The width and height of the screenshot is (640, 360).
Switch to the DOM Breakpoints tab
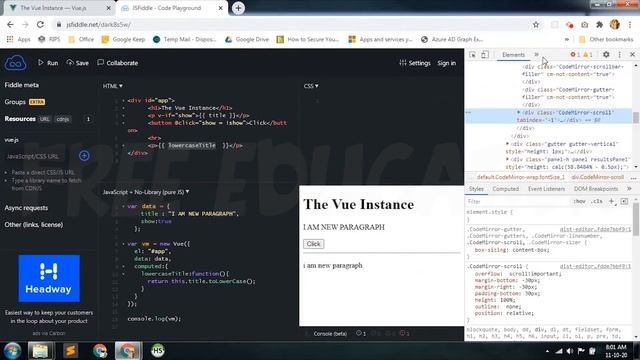click(x=596, y=189)
